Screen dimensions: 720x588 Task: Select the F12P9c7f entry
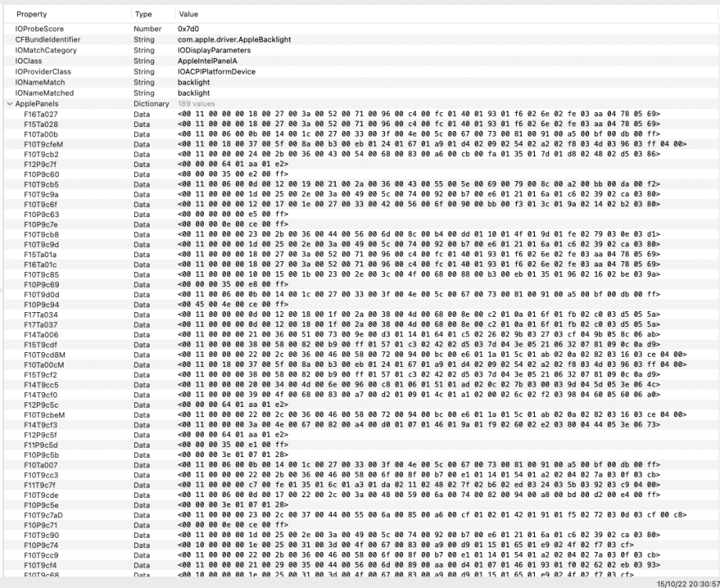pos(41,165)
